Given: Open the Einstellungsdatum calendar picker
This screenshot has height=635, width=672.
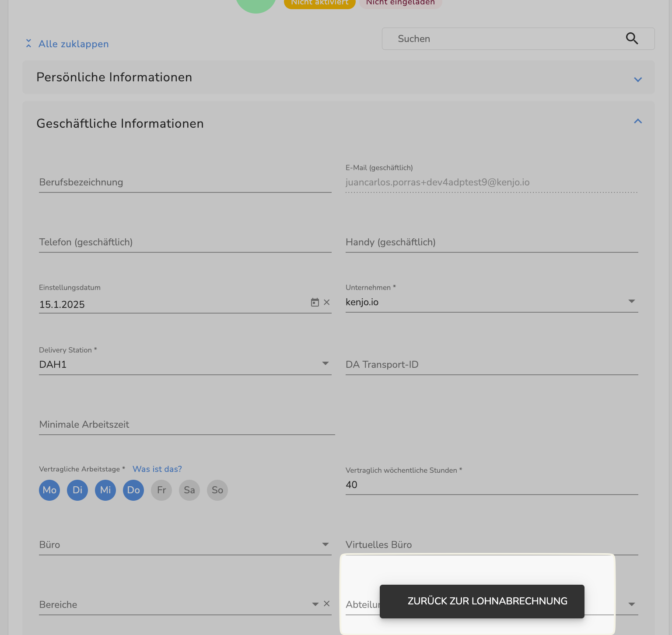Looking at the screenshot, I should point(315,302).
